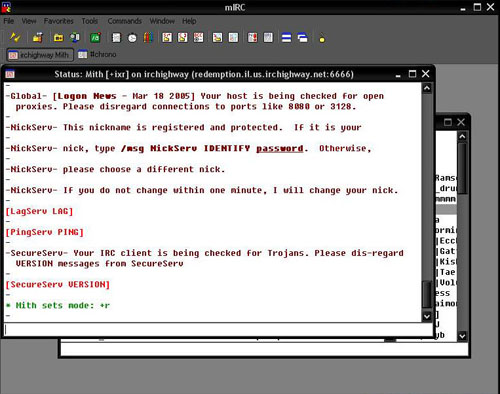The width and height of the screenshot is (500, 394).
Task: Click scroll-up arrow in #chrono nick list
Action: pyautogui.click(x=462, y=136)
